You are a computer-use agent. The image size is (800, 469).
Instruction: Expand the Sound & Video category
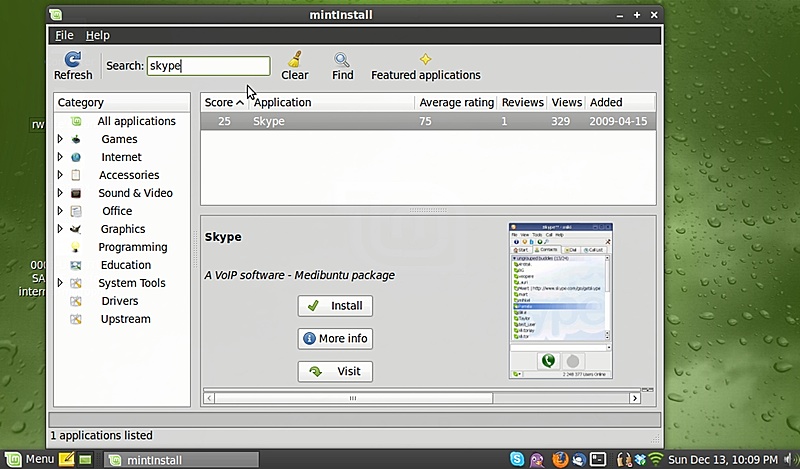tap(60, 193)
